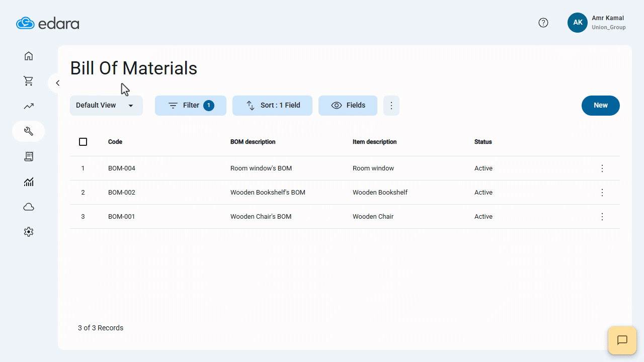This screenshot has height=362, width=644.
Task: Open the Filter panel
Action: point(191,106)
